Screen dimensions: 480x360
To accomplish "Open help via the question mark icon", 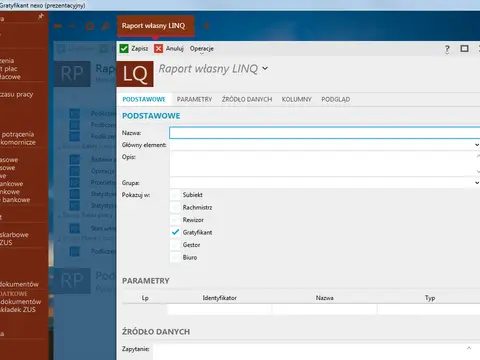I will [x=447, y=49].
